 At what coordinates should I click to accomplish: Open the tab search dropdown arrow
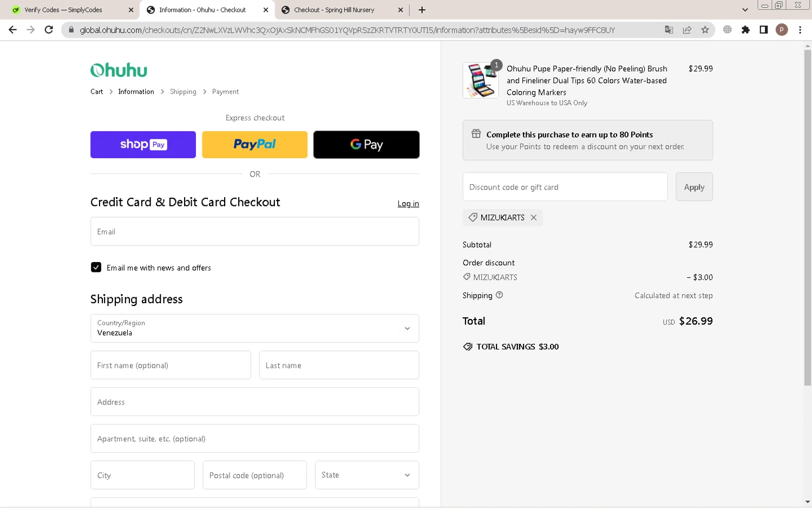[x=745, y=10]
